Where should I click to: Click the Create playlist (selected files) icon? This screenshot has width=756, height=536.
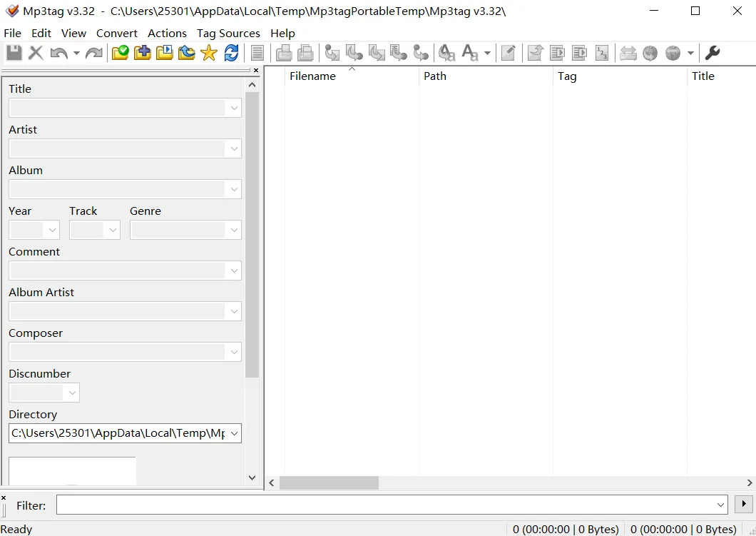[x=580, y=53]
